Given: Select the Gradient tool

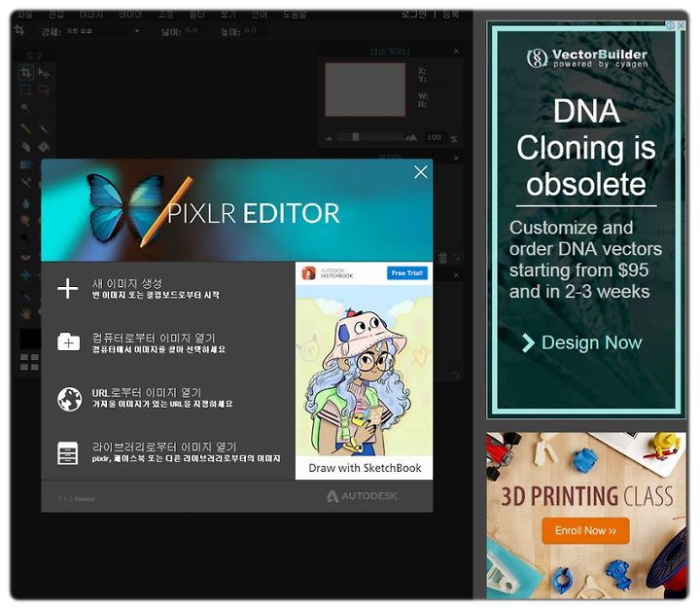Looking at the screenshot, I should (25, 164).
